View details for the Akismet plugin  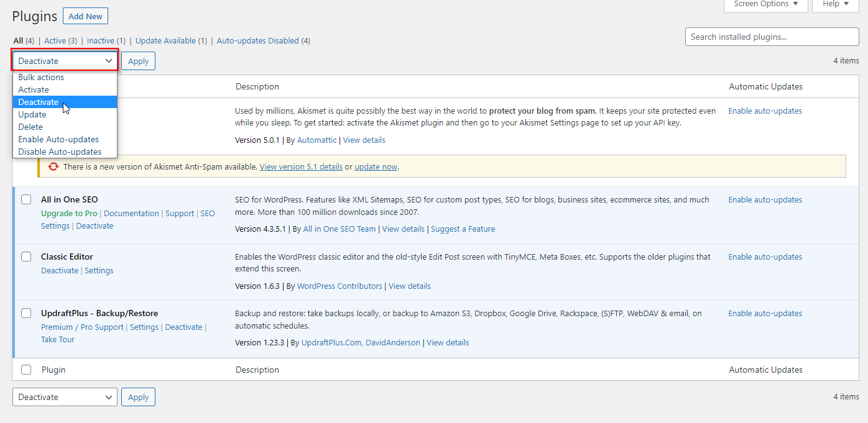(364, 140)
